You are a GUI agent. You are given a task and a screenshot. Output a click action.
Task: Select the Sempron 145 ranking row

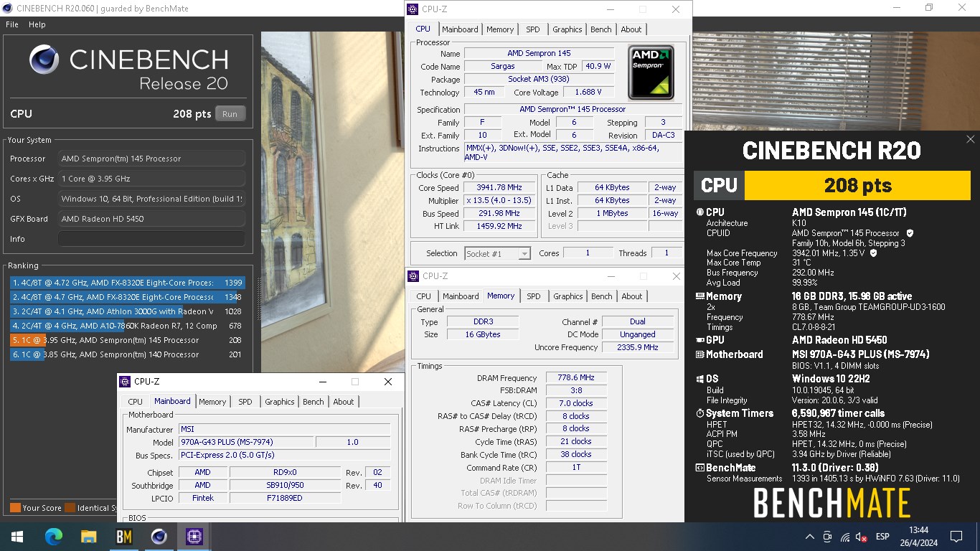(127, 340)
